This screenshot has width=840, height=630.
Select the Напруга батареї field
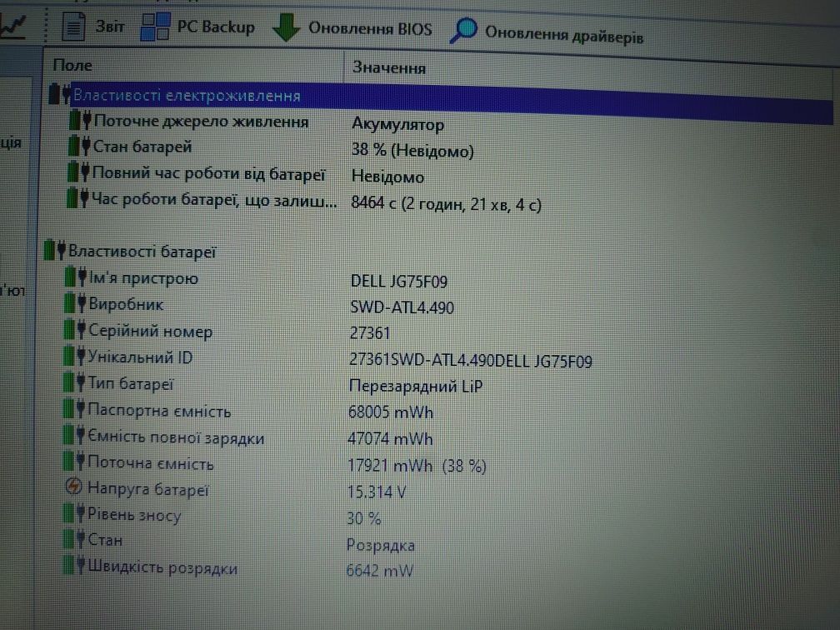coord(147,489)
